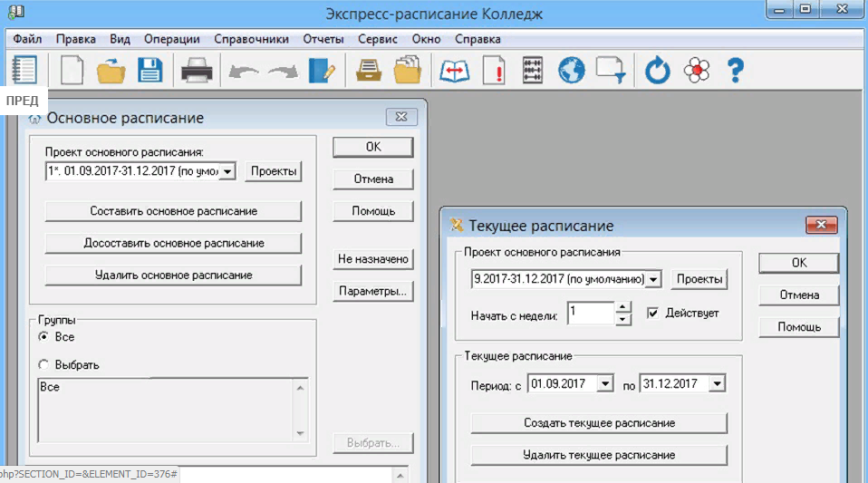Click "Составить основное расписание" button
Image resolution: width=868 pixels, height=483 pixels.
pyautogui.click(x=173, y=211)
